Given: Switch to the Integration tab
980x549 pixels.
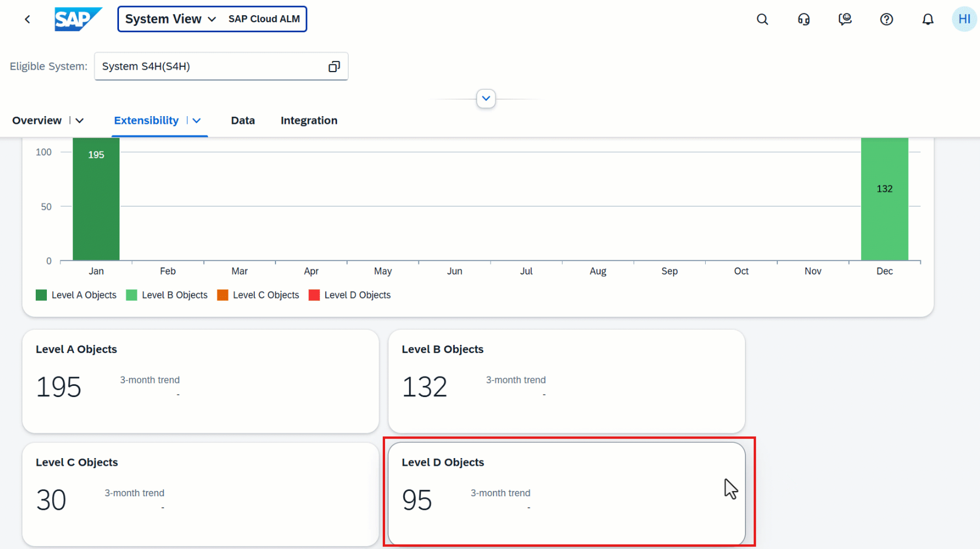Looking at the screenshot, I should tap(309, 121).
